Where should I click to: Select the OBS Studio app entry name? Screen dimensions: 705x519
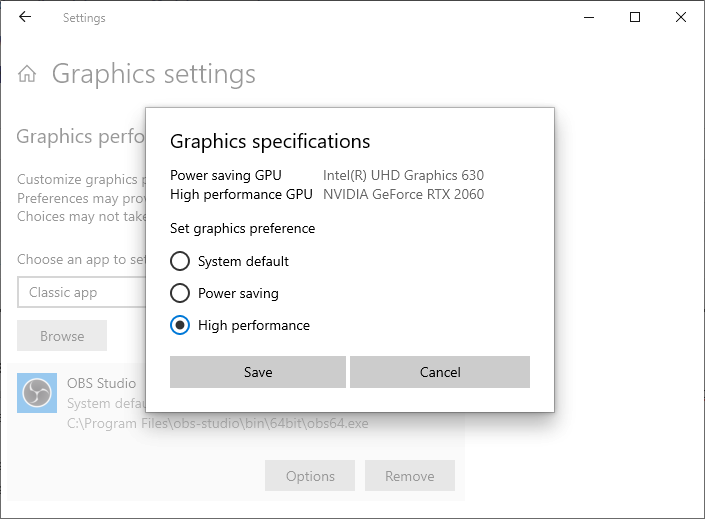tap(101, 383)
